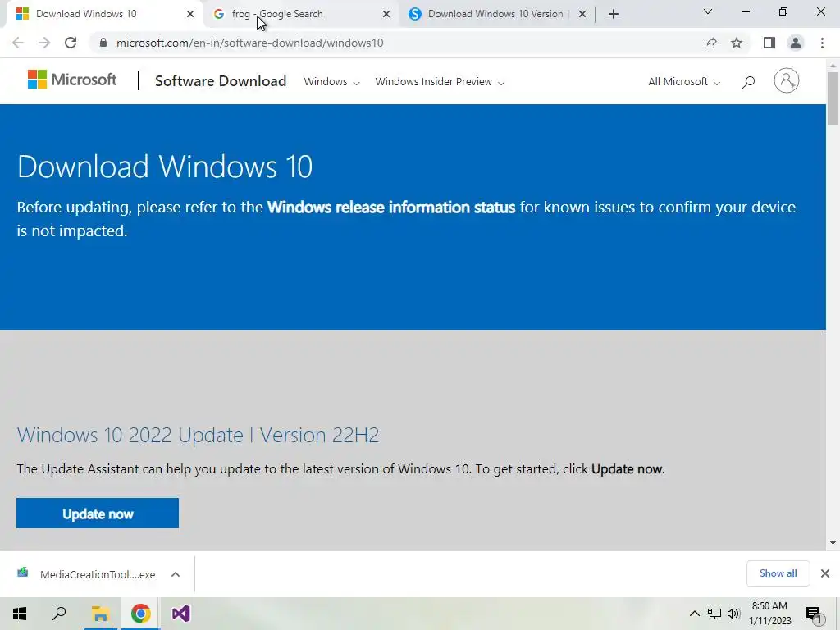Expand the All Microsoft menu

click(684, 82)
